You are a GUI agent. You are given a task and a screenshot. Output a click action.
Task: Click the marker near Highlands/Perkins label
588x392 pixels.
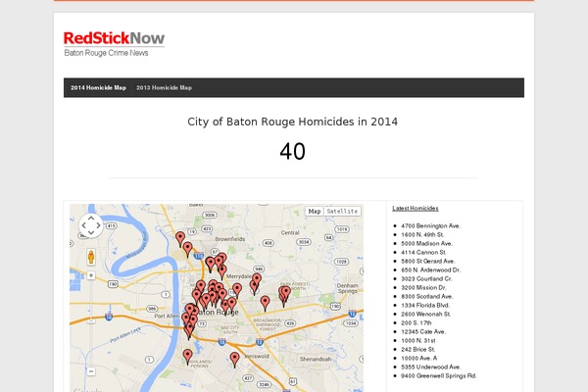pyautogui.click(x=187, y=357)
